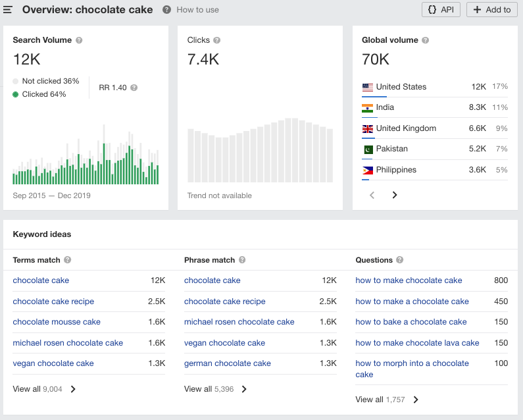Click the RR 1.40 help icon
The width and height of the screenshot is (523, 420).
(134, 88)
